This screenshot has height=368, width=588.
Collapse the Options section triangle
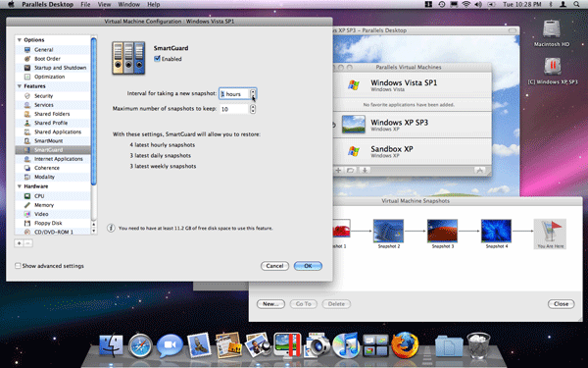pyautogui.click(x=20, y=40)
